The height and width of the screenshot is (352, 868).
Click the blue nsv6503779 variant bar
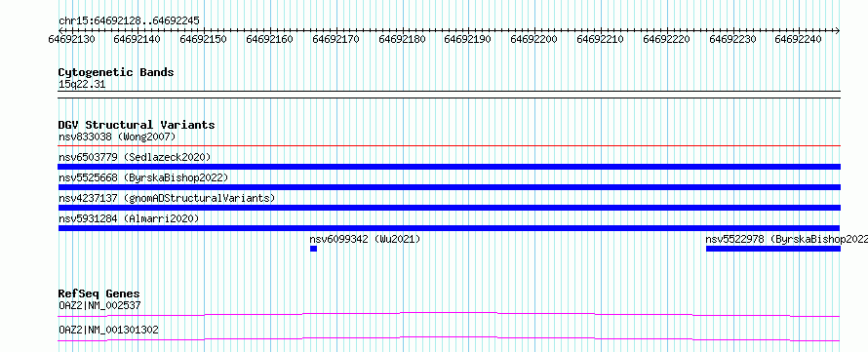[x=449, y=167]
